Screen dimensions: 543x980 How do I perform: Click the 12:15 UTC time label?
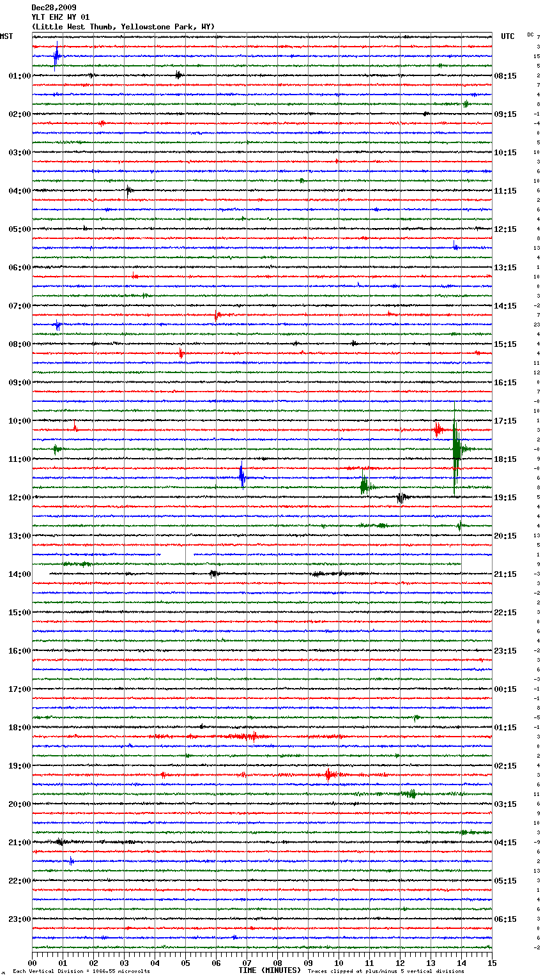coord(505,229)
